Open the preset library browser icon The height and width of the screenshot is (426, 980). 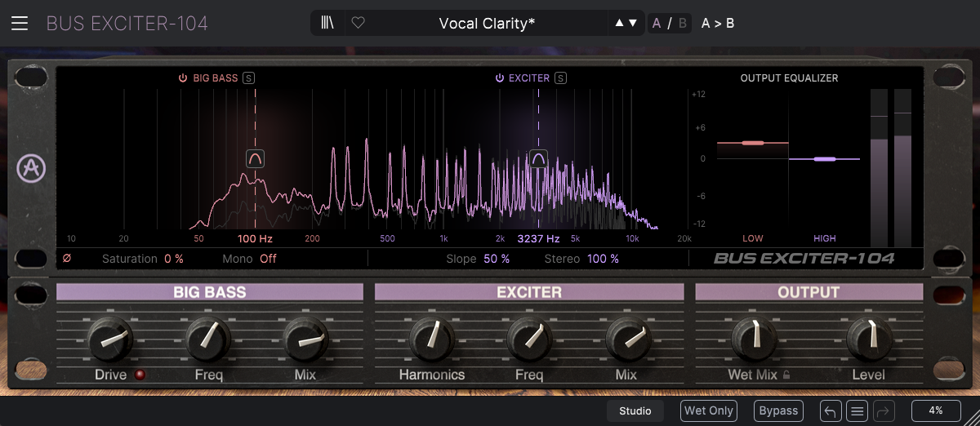coord(327,23)
